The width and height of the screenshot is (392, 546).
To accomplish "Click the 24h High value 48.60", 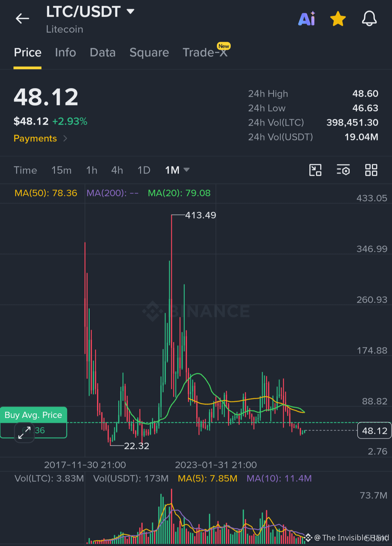I will [365, 94].
